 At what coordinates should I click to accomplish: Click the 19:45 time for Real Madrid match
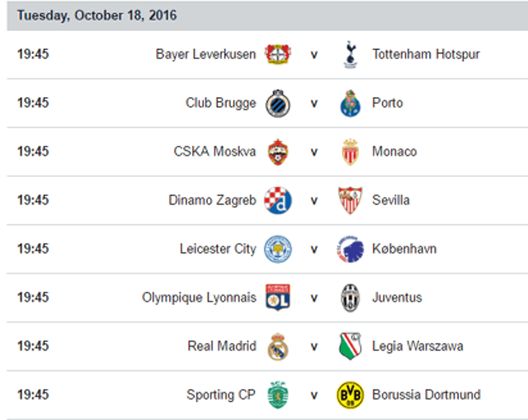[33, 346]
